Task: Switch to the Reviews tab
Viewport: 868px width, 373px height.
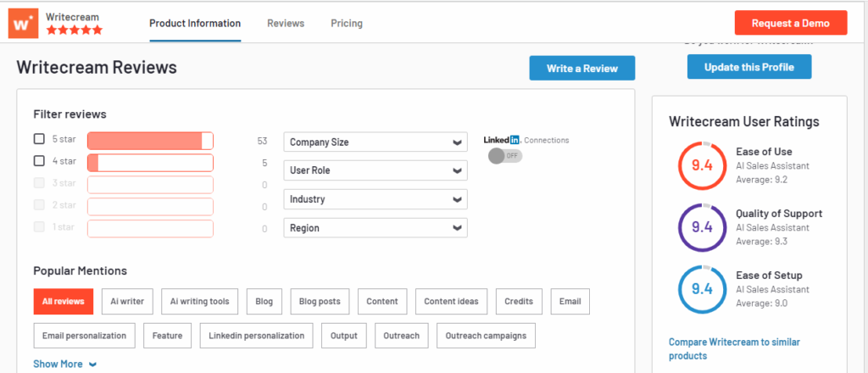Action: pos(286,24)
